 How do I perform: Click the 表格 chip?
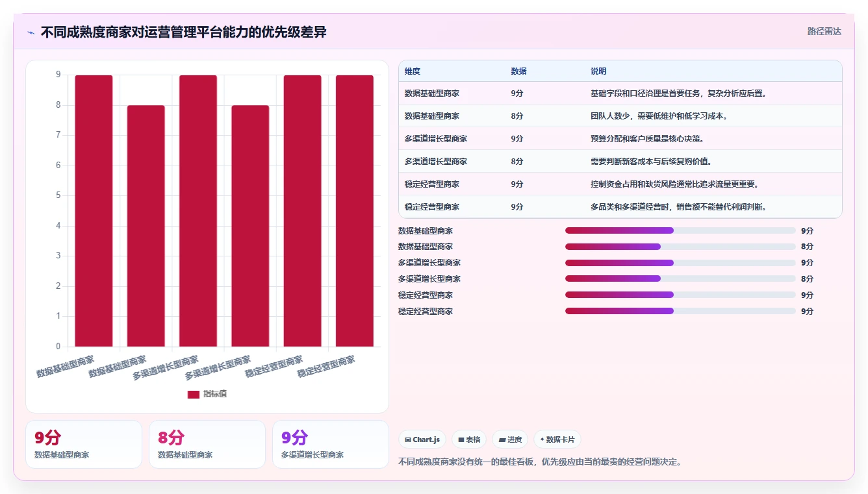coord(469,439)
